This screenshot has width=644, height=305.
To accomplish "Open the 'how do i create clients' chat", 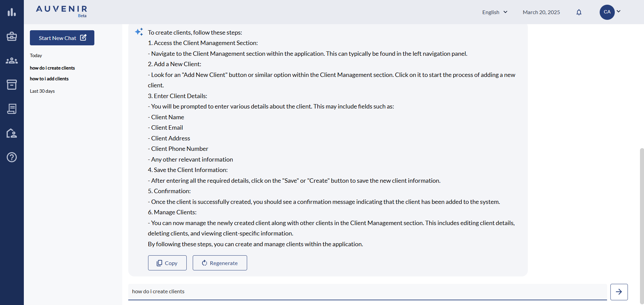I will click(x=52, y=68).
